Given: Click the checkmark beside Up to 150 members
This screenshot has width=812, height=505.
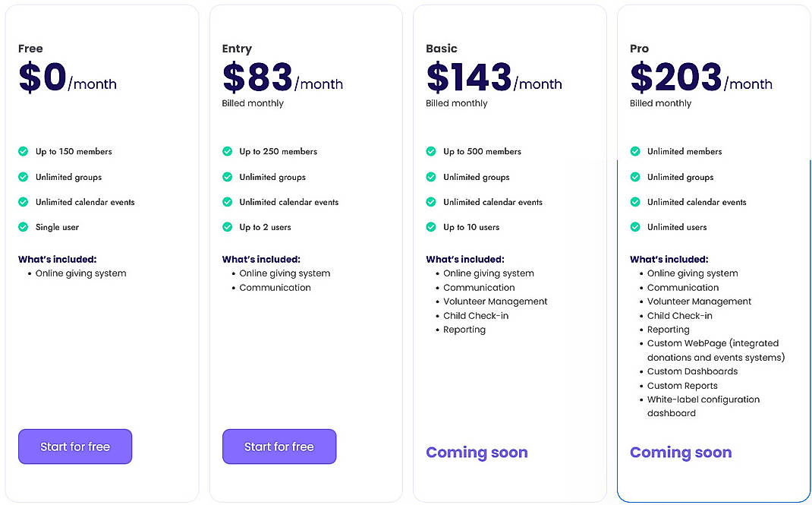Looking at the screenshot, I should (x=24, y=151).
